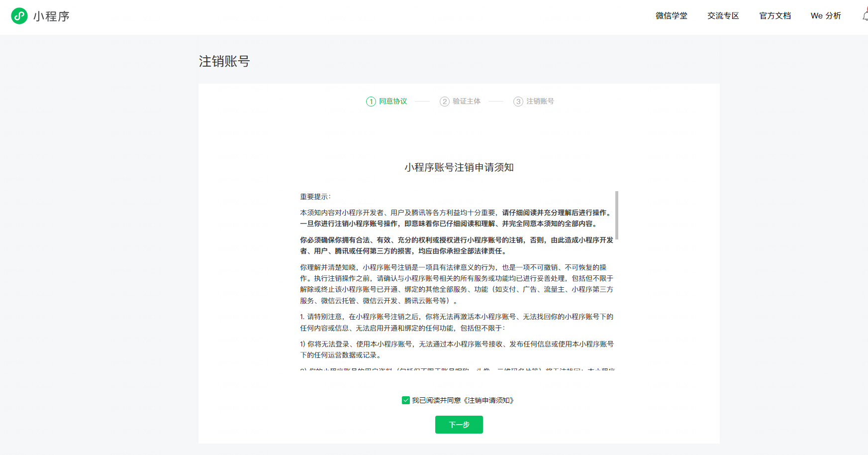
Task: Click the 注销账号 step label in stepper
Action: click(540, 101)
